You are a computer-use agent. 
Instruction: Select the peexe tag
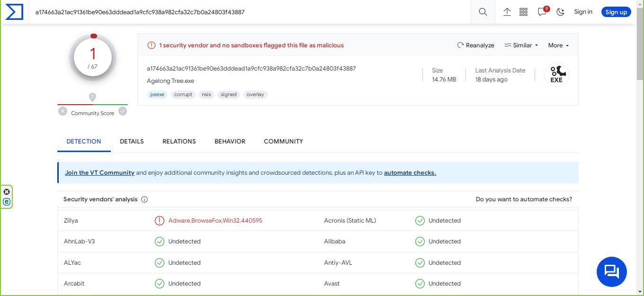point(157,95)
